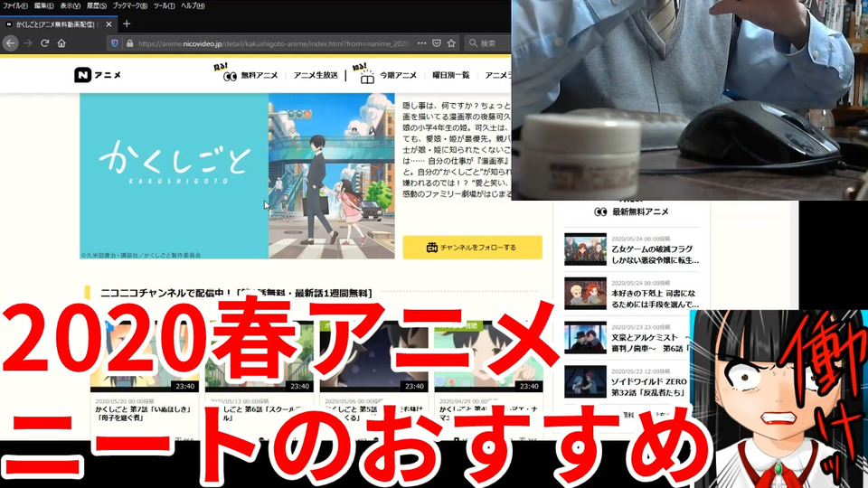The height and width of the screenshot is (488, 868).
Task: Save page to Pocket icon
Action: 437,43
